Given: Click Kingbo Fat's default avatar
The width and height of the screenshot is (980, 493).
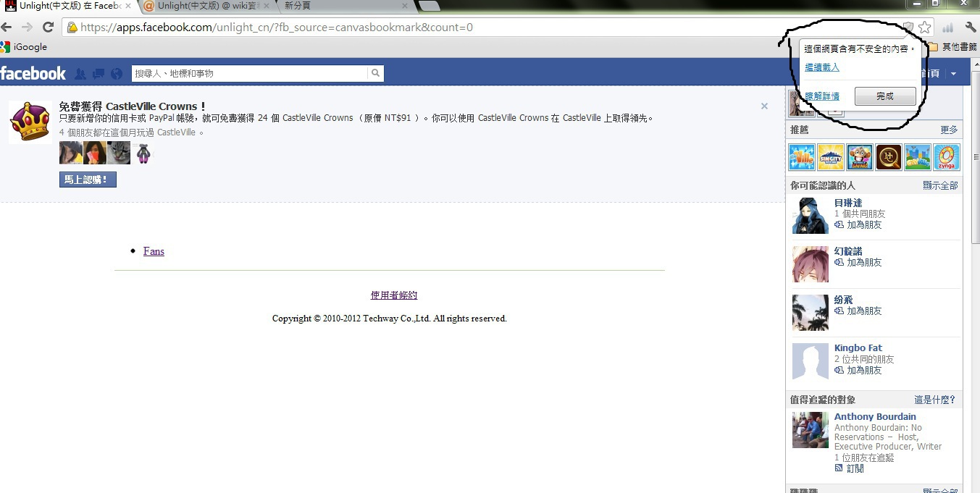Looking at the screenshot, I should [x=811, y=361].
